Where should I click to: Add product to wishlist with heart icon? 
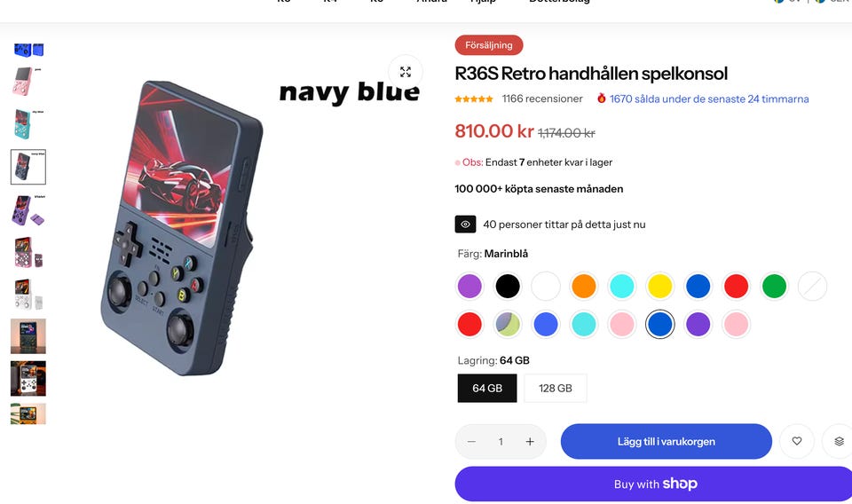[797, 441]
